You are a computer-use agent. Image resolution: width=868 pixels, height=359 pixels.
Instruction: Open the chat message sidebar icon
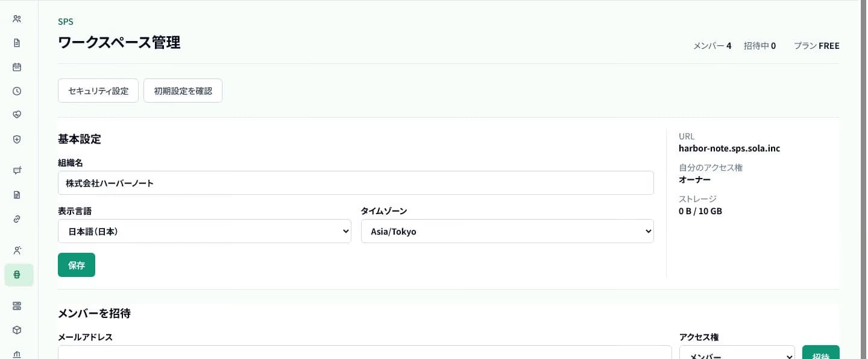point(17,171)
